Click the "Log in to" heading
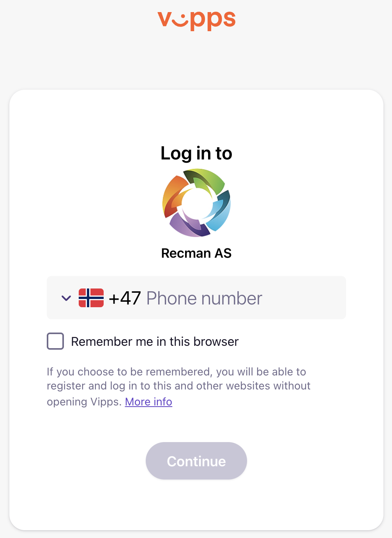 pyautogui.click(x=196, y=153)
